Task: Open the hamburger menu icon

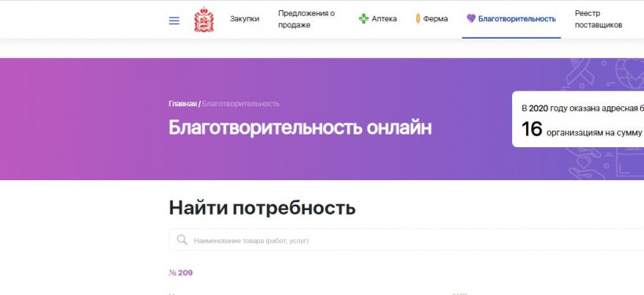Action: (174, 20)
